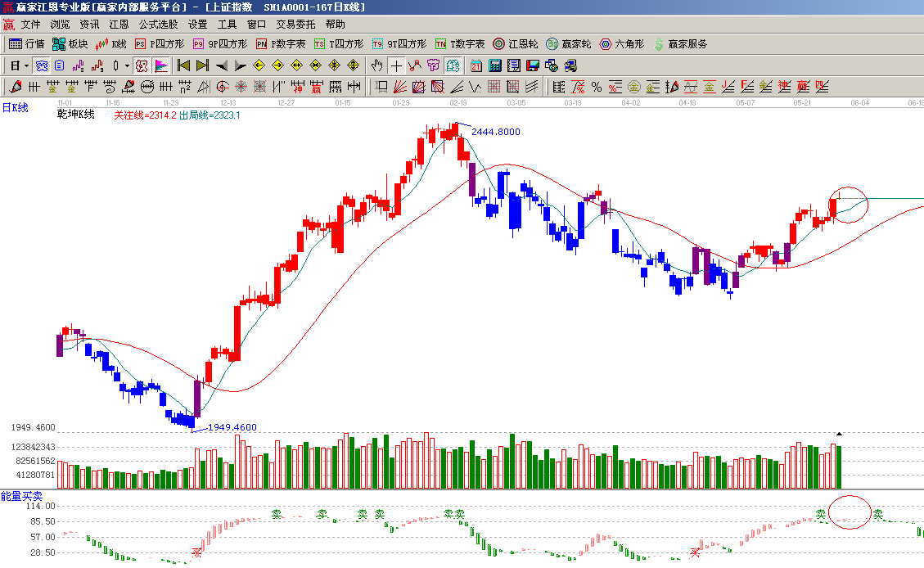Toggle the colored flag indicator button

pos(161,65)
